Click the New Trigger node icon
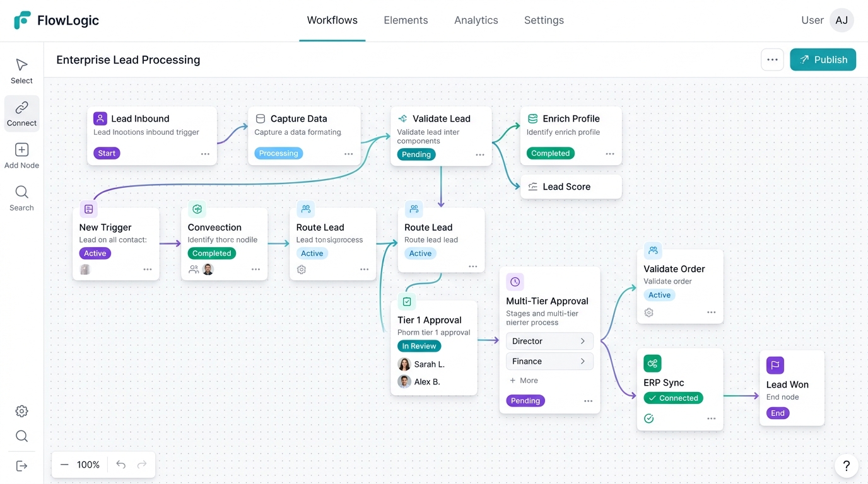Screen dimensions: 868x484 pos(88,209)
